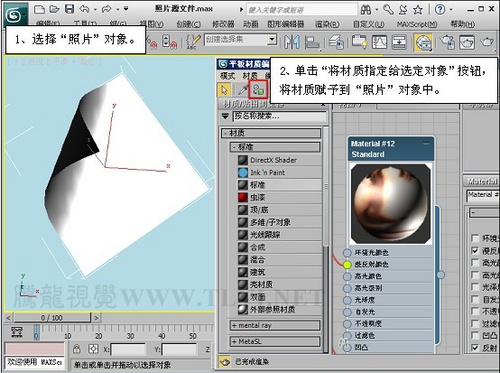Select the pointer tool in material editor
The width and height of the screenshot is (500, 373).
click(x=225, y=90)
